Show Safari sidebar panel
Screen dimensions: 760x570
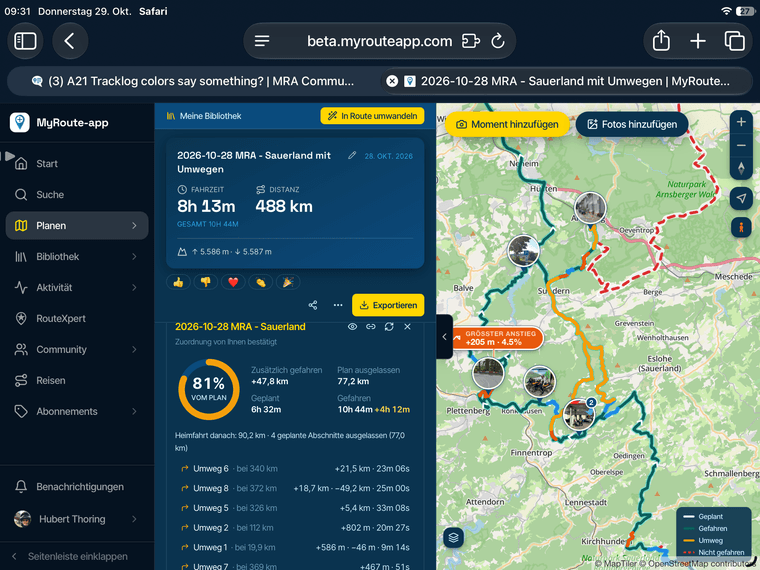tap(25, 41)
